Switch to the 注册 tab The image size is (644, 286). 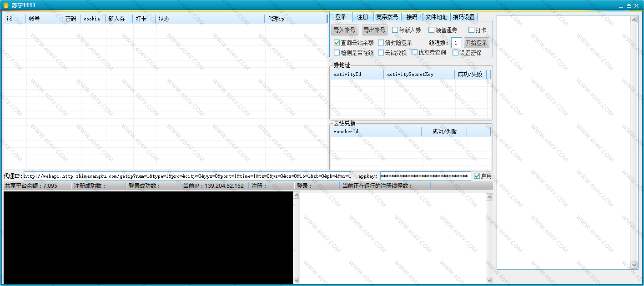(x=362, y=17)
